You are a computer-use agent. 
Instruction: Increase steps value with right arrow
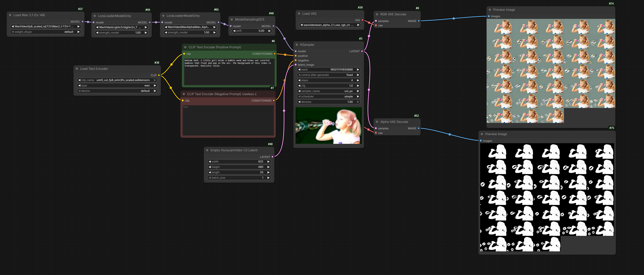pos(358,80)
